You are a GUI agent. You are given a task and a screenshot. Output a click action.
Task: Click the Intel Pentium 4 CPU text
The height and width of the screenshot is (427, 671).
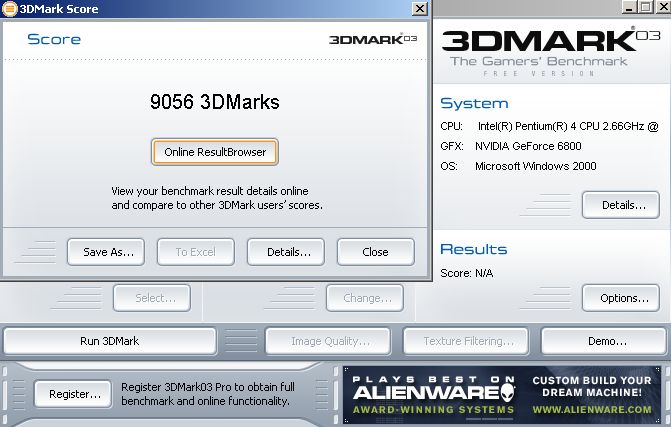click(568, 126)
